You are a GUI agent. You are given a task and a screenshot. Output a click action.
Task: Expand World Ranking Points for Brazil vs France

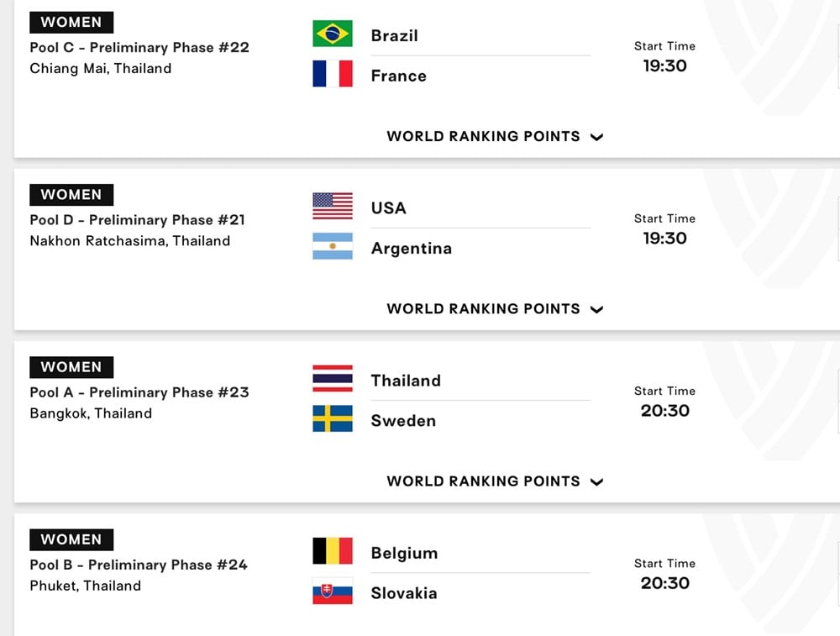pos(495,137)
